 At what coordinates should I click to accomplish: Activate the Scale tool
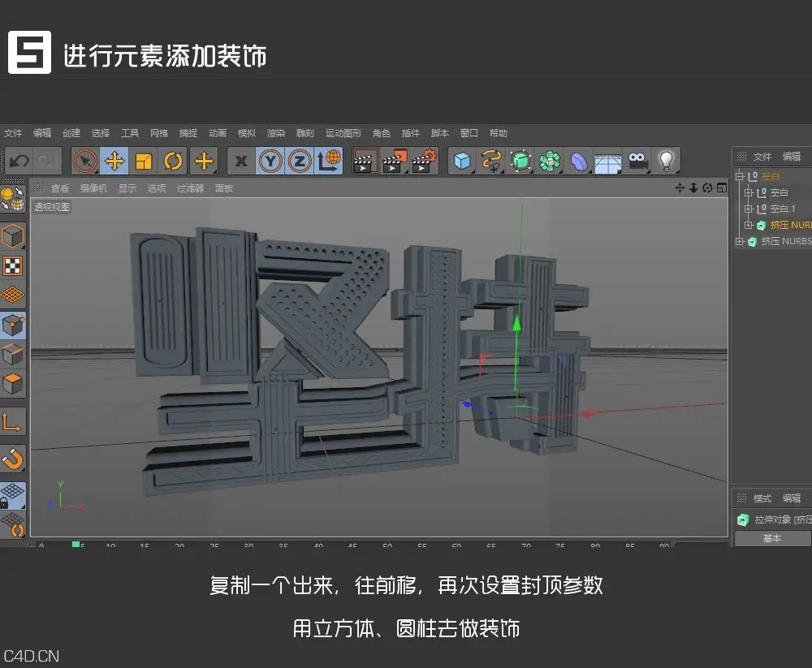144,161
